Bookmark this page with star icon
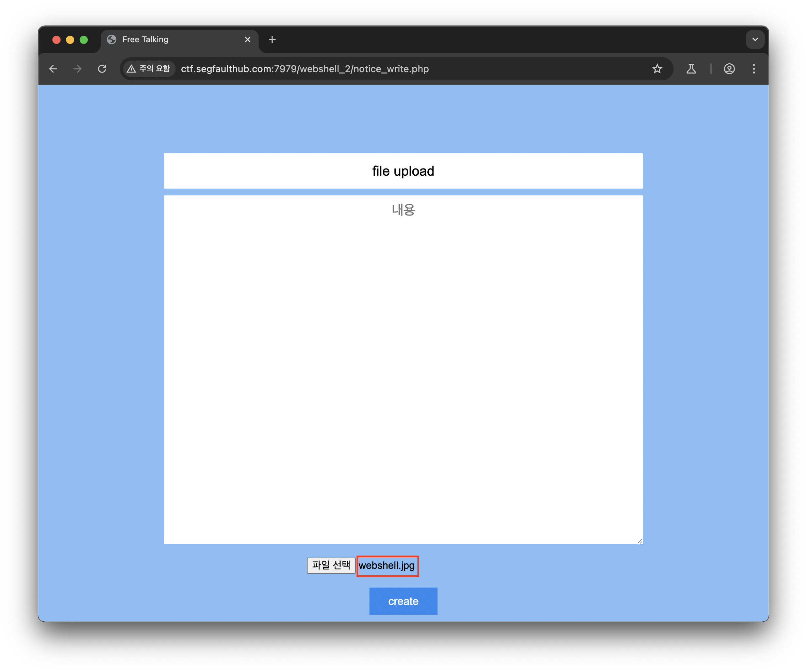Screen dimensions: 807x672 tap(657, 69)
